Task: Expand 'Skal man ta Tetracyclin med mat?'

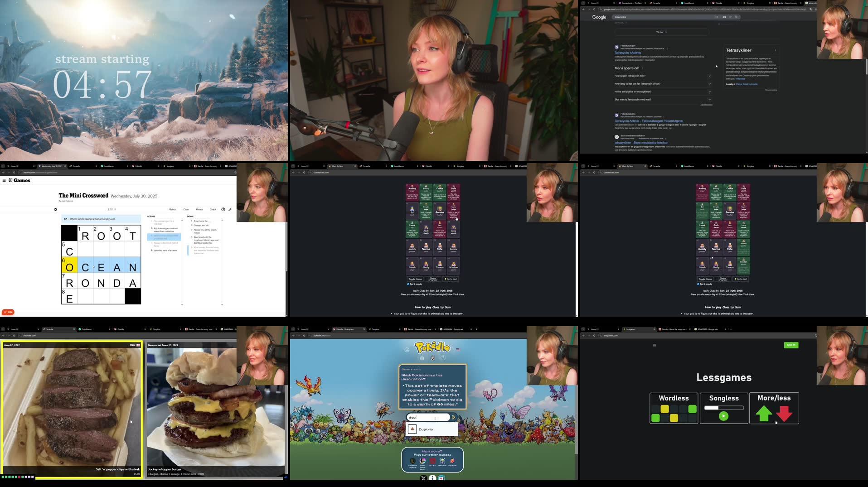Action: coord(662,100)
